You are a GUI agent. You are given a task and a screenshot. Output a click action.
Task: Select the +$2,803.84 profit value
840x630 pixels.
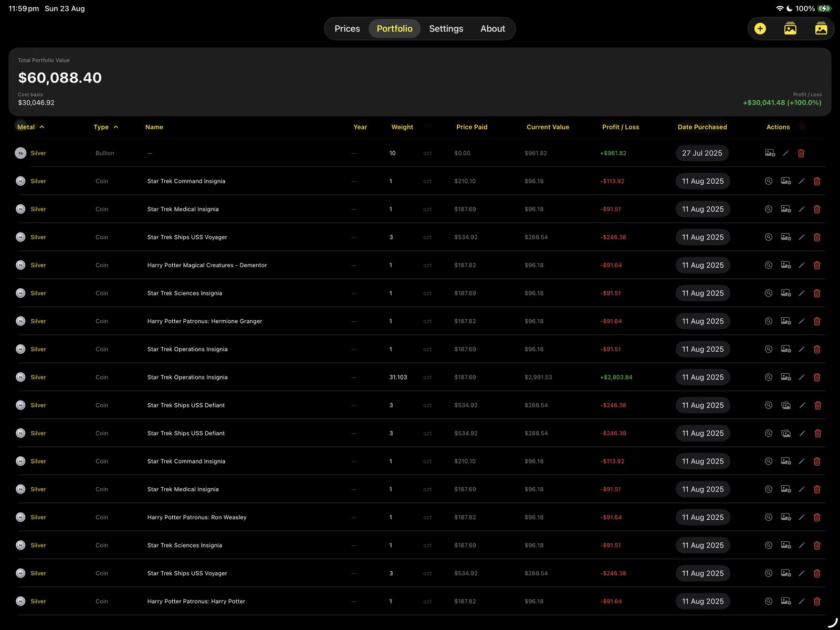[x=616, y=377]
